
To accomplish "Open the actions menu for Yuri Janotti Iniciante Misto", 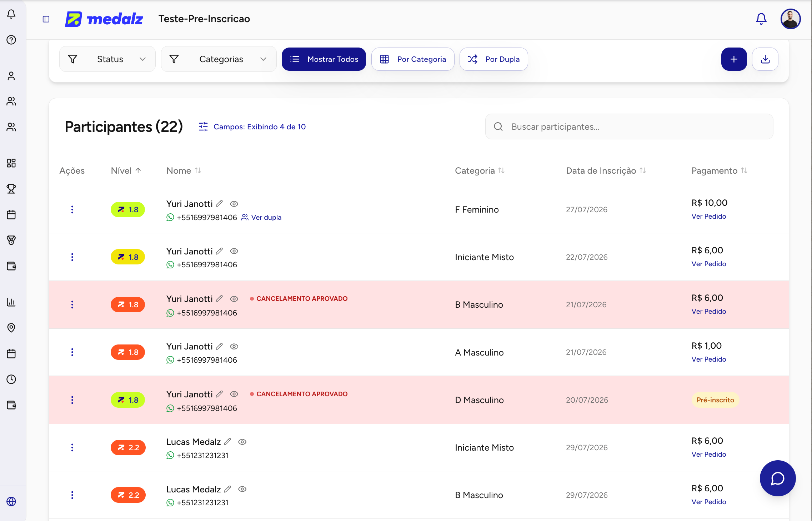I will point(72,257).
